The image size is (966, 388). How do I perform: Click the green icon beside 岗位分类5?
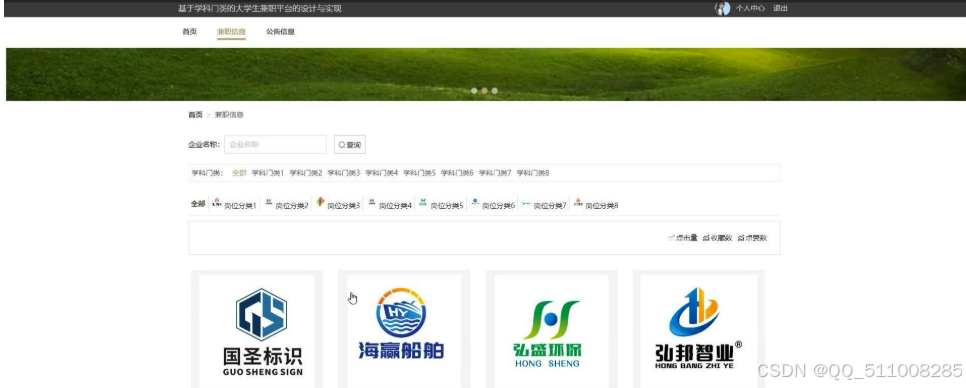pos(423,201)
